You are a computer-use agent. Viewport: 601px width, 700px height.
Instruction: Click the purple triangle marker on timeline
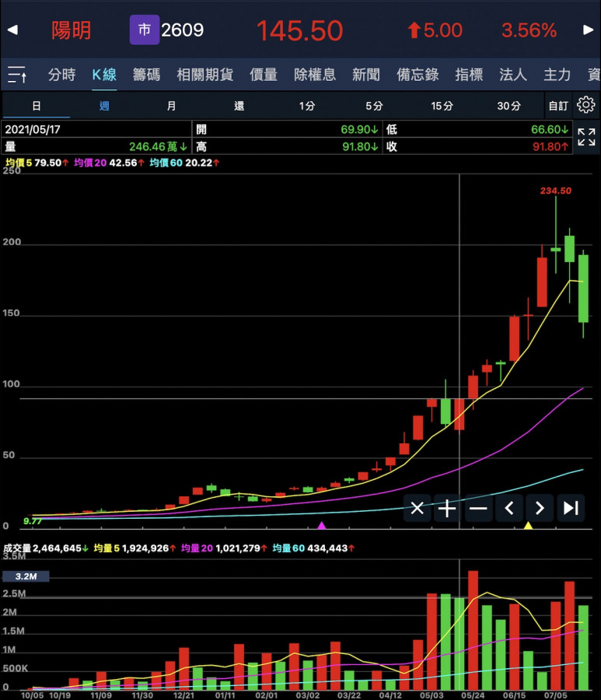coord(322,527)
